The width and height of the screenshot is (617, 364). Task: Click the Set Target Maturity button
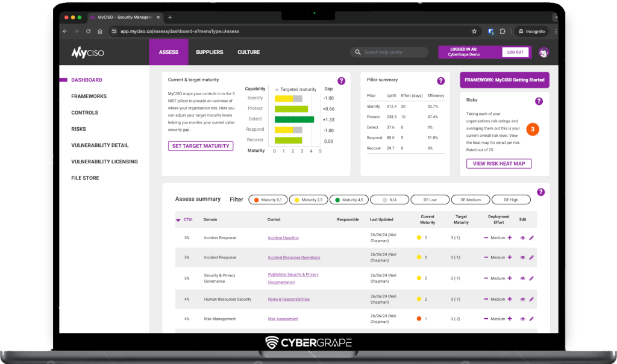pos(201,146)
